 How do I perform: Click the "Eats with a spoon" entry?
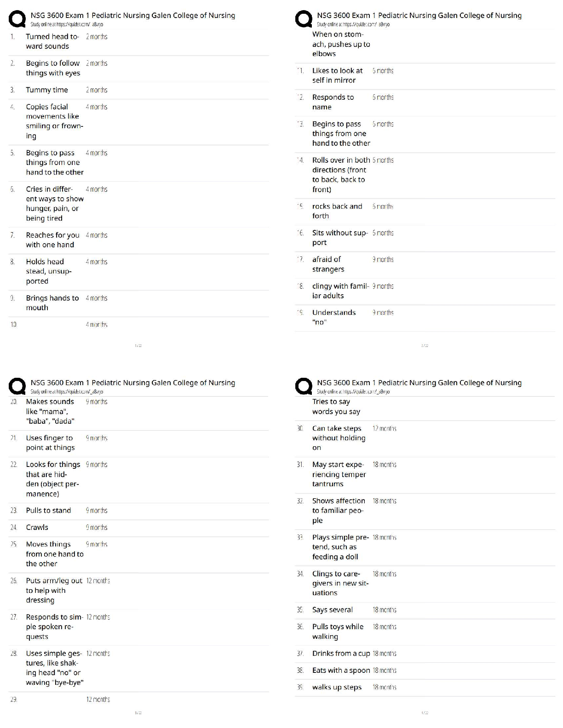coord(341,671)
